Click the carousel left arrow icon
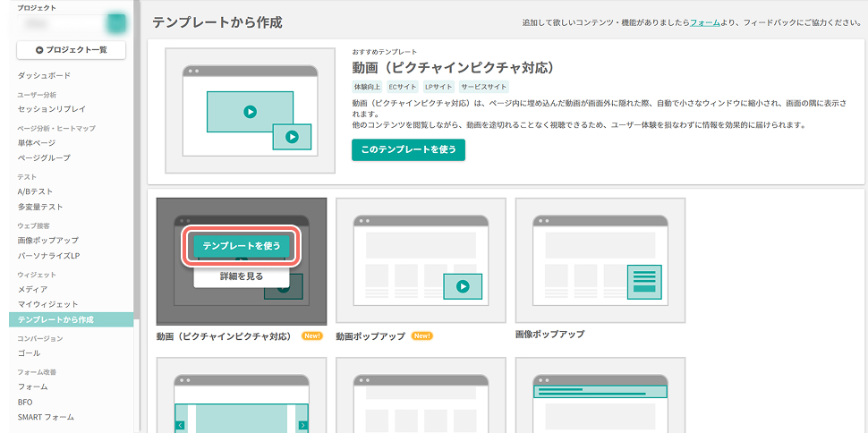The height and width of the screenshot is (433, 868). [180, 425]
